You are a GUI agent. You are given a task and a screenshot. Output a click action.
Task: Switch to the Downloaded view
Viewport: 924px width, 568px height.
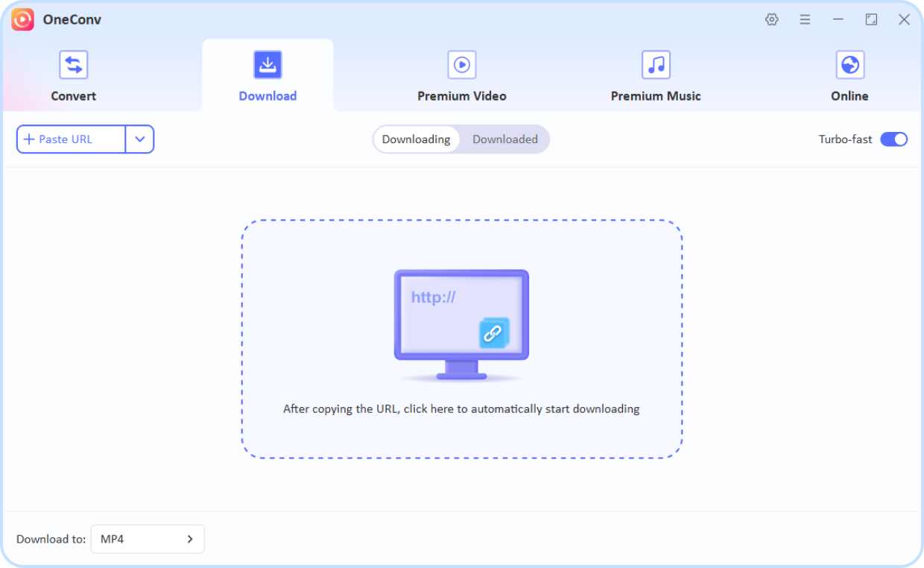[505, 139]
